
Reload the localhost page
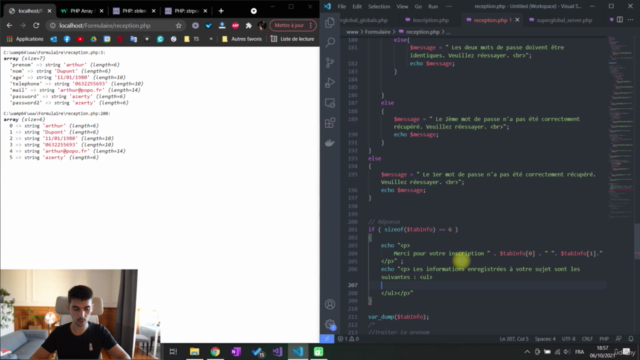[x=36, y=25]
